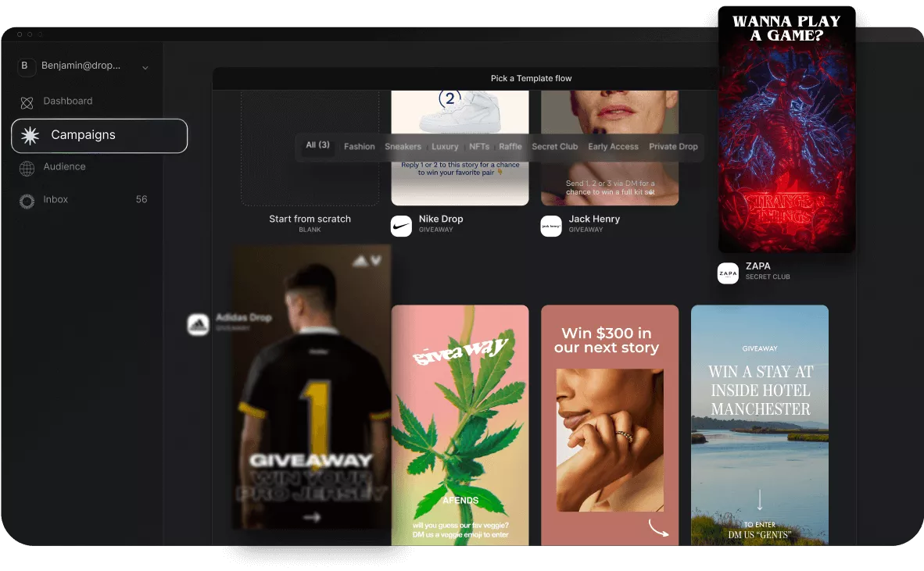Pick the Early Access filter tab
Screen dimensions: 924x571
[x=613, y=147]
